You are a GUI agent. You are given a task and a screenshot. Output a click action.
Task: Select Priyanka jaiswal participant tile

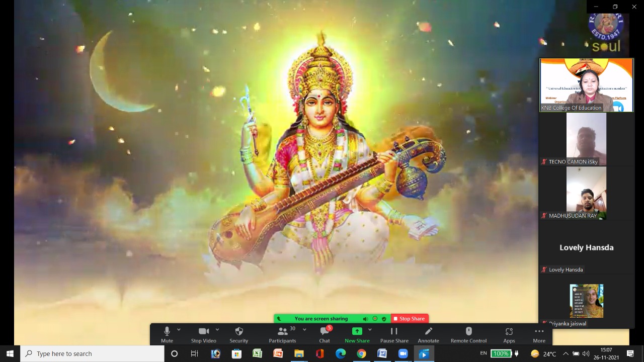(x=587, y=302)
